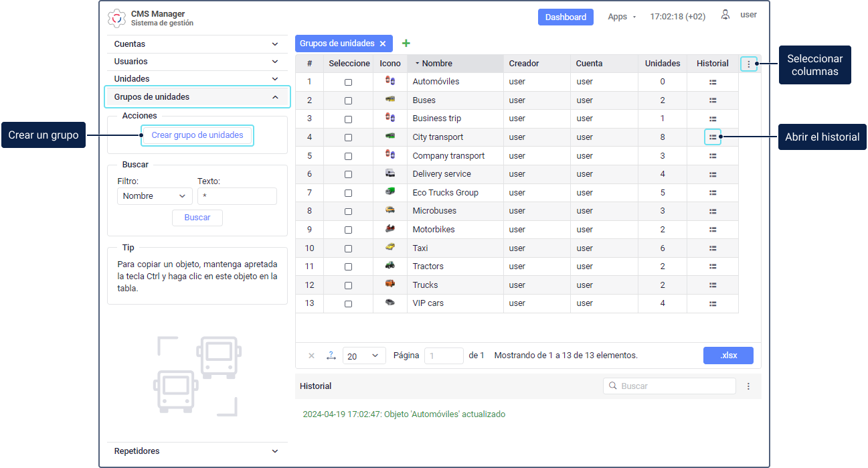Tick the checkbox for Delivery service
The image size is (868, 468).
[x=348, y=174]
